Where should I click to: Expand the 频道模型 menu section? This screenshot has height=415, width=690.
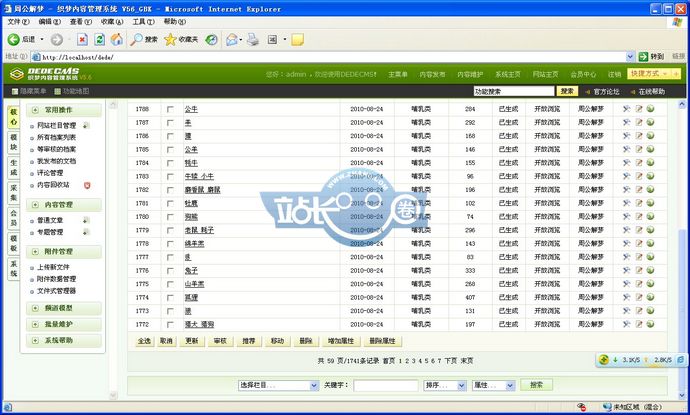[x=64, y=308]
